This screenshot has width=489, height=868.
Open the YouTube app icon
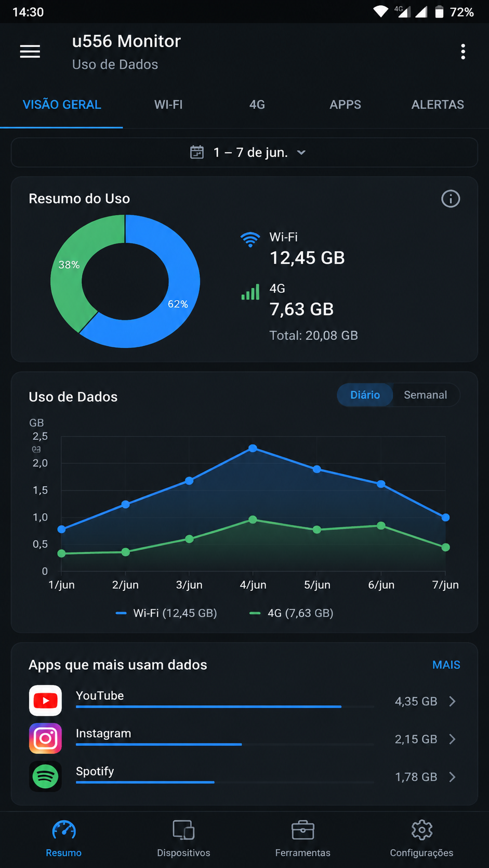[x=45, y=701]
